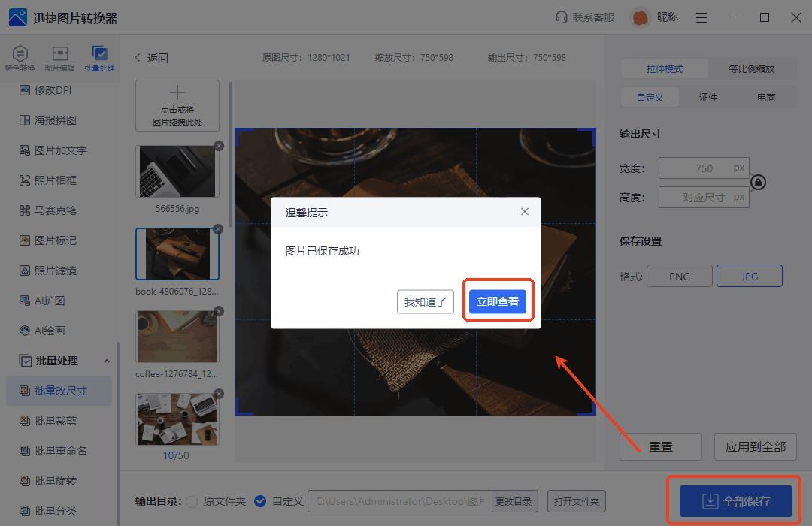Toggle the aspect ratio lock icon
Screen dimensions: 812x526
point(758,183)
